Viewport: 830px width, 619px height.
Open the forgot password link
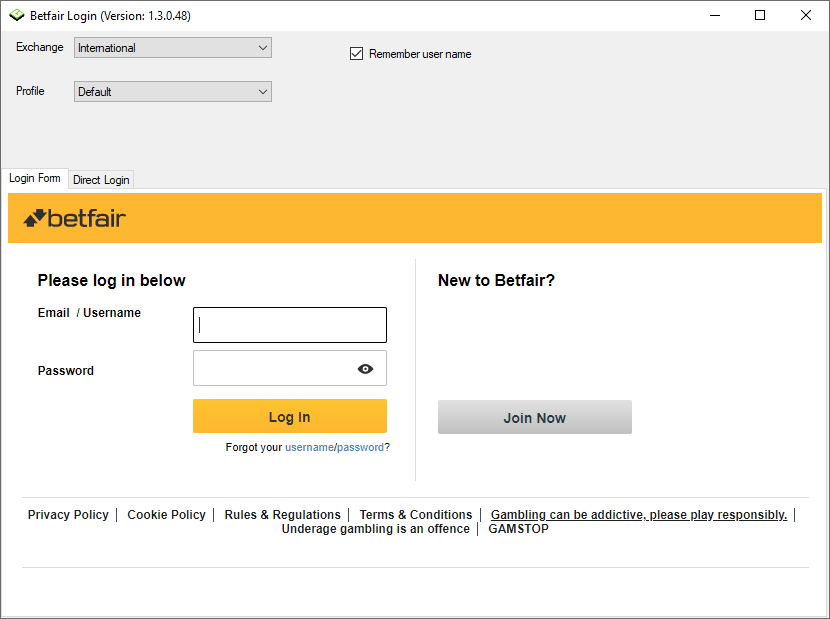tap(360, 448)
